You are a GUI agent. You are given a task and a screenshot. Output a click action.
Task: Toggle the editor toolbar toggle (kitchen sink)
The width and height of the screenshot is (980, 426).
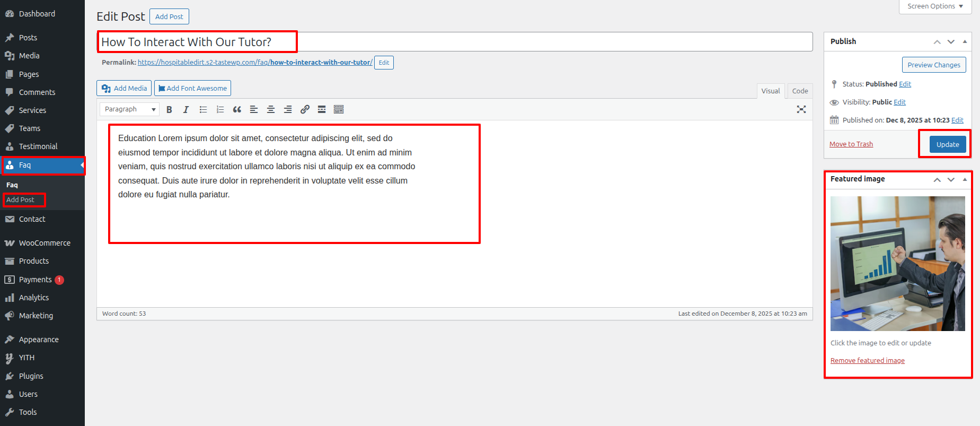point(339,109)
